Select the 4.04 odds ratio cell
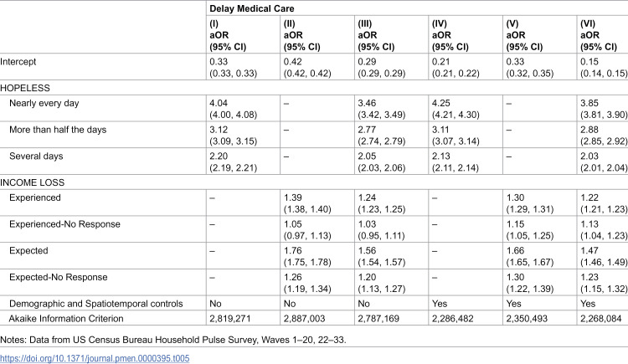This screenshot has height=364, width=628. click(x=219, y=103)
